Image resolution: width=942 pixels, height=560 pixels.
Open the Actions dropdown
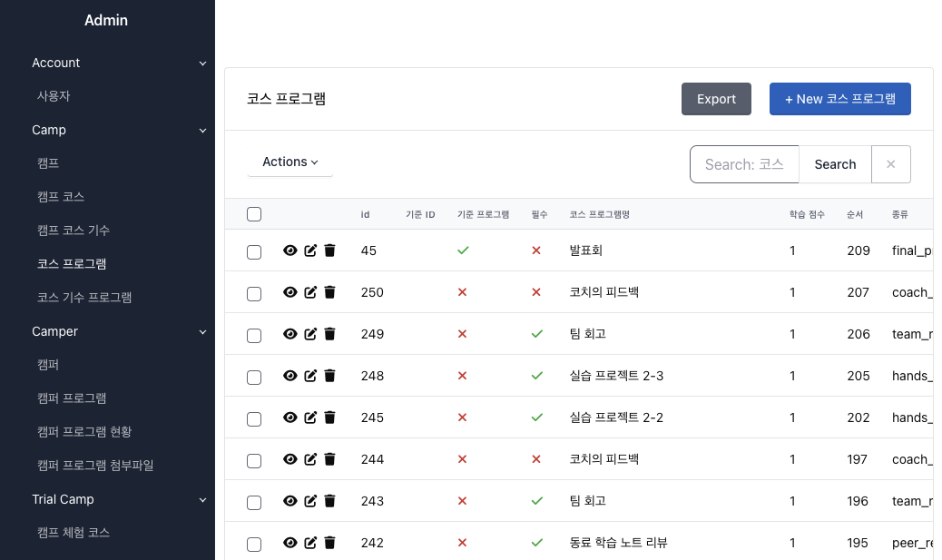tap(290, 162)
